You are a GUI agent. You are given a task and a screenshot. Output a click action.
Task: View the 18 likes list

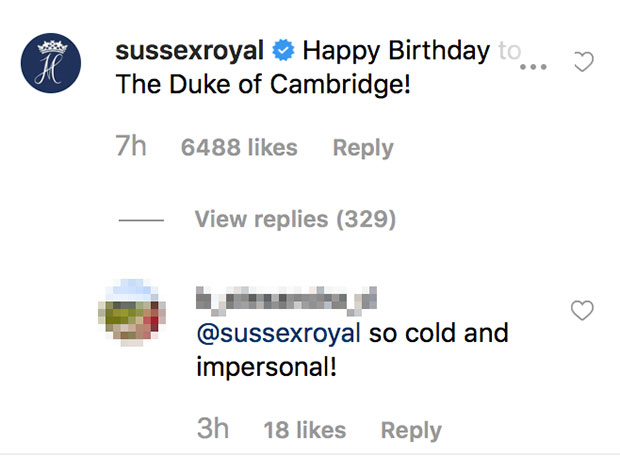point(304,430)
